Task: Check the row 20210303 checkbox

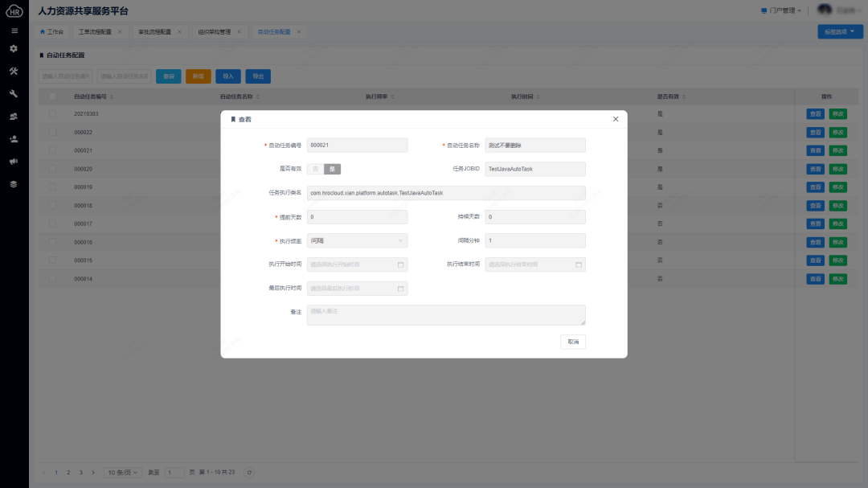Action: 52,113
